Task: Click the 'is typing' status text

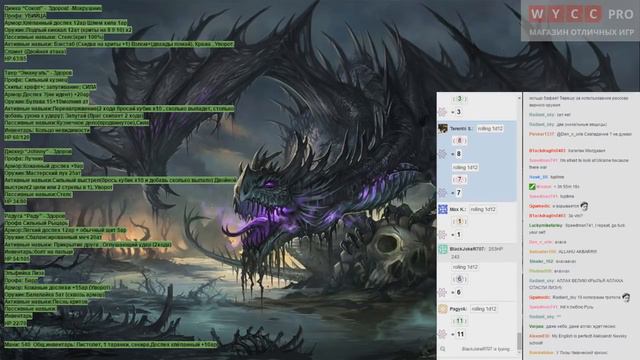Action: tap(486, 349)
